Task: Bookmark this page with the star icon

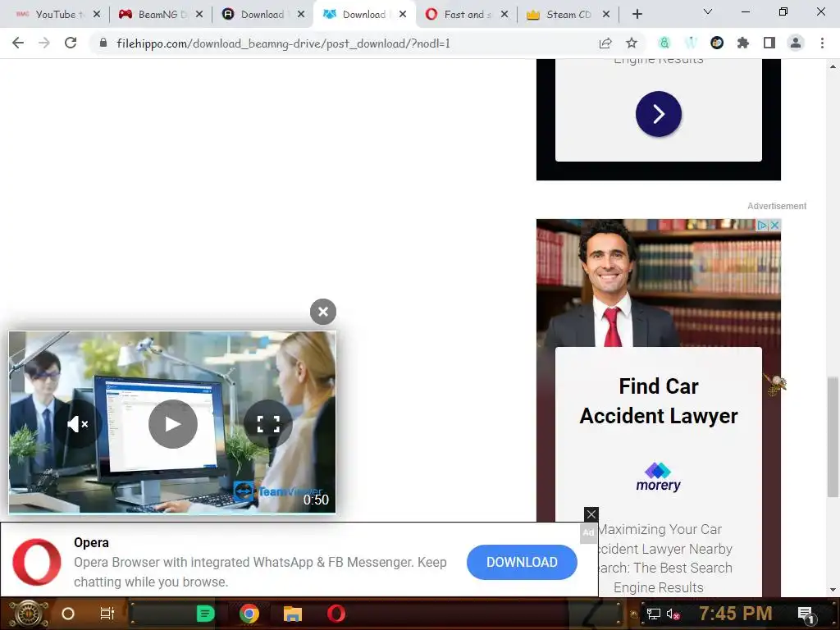Action: tap(632, 43)
